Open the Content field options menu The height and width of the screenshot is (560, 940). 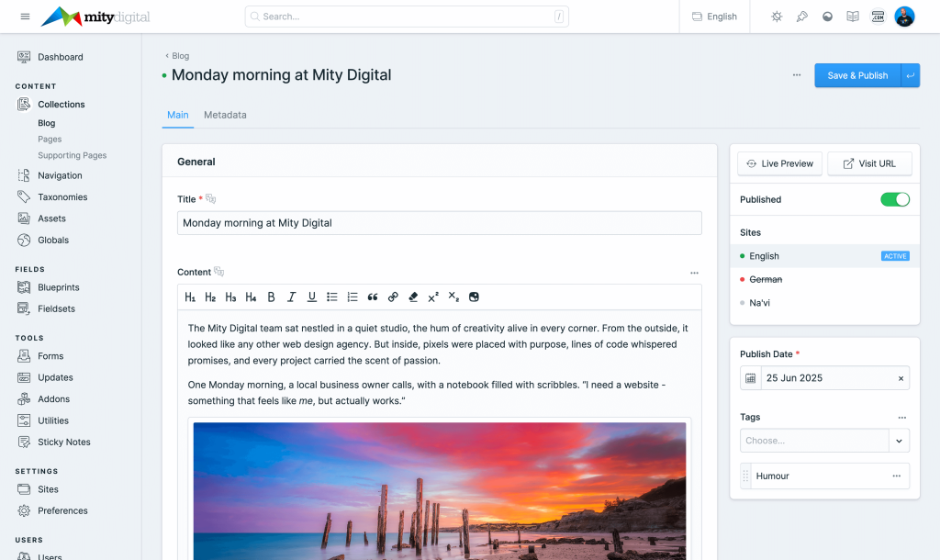(694, 273)
